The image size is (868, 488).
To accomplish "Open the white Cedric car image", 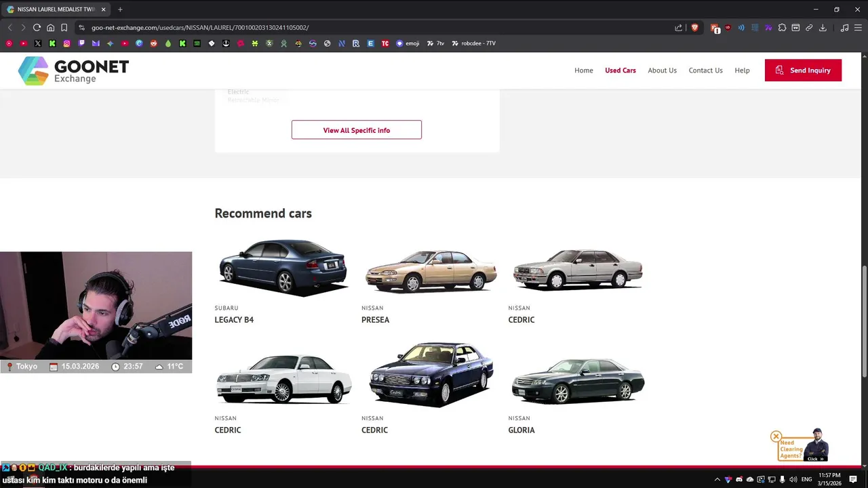I will pyautogui.click(x=283, y=380).
